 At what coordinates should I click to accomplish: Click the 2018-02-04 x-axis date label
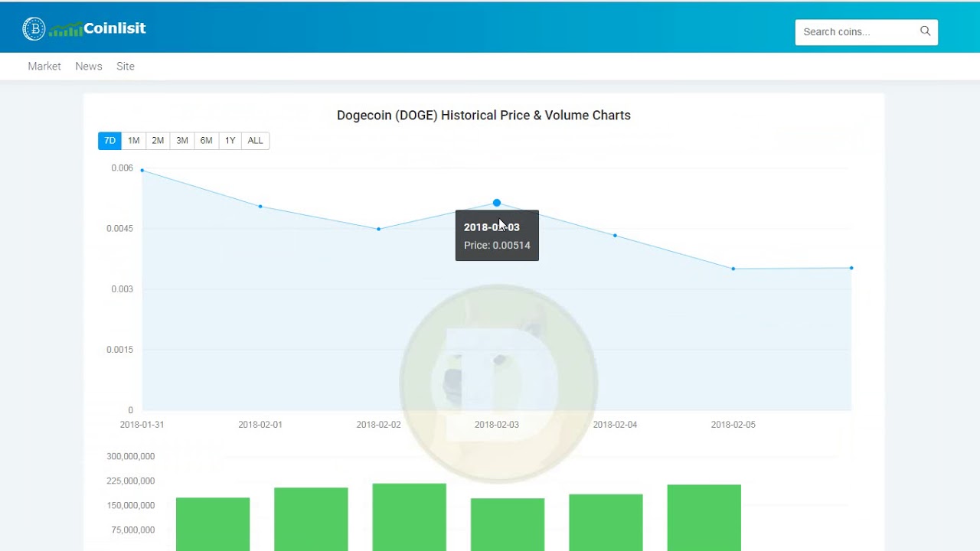click(x=615, y=425)
